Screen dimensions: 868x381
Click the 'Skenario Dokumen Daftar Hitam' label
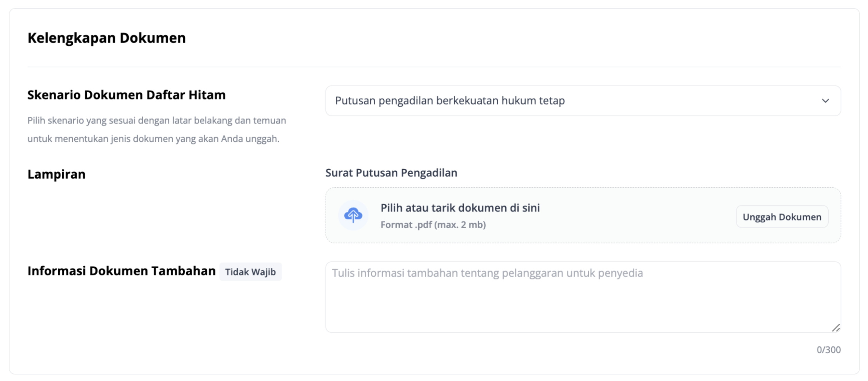pyautogui.click(x=126, y=95)
